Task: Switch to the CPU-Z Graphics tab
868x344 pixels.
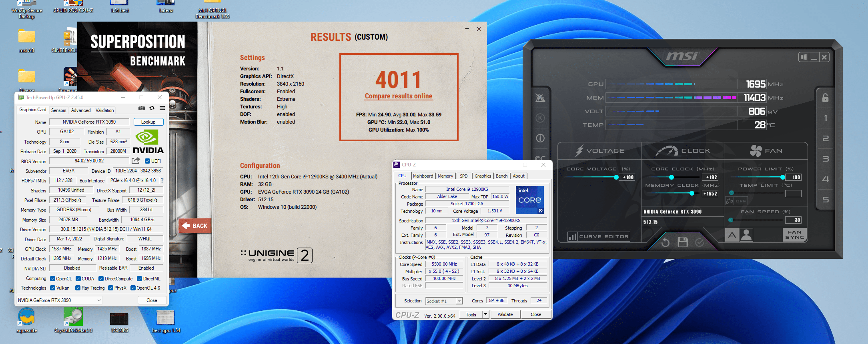Action: tap(483, 176)
